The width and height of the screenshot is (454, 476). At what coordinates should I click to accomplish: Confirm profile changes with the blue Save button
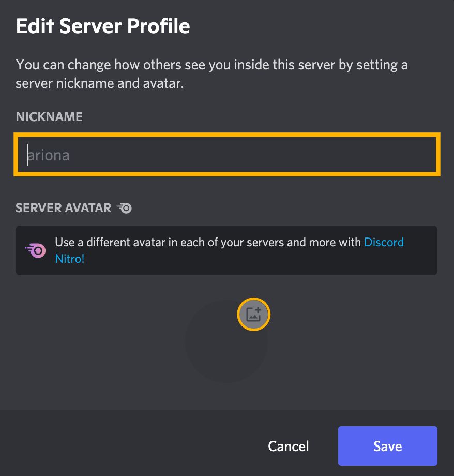[x=387, y=446]
